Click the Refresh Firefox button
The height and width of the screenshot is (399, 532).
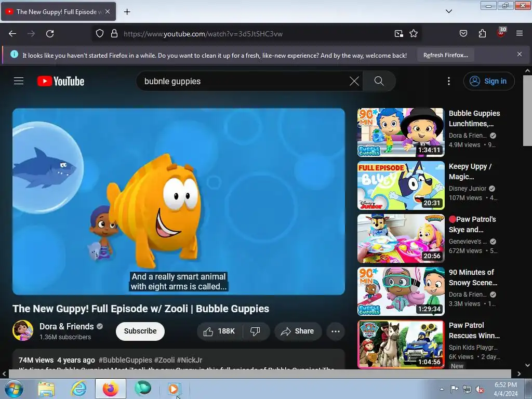point(445,55)
